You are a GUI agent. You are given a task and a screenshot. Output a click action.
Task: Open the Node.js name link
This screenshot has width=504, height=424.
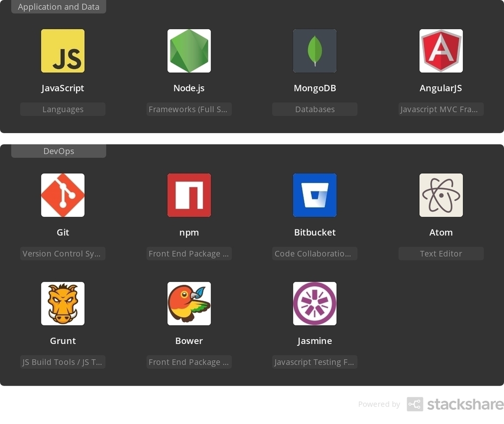tap(189, 88)
